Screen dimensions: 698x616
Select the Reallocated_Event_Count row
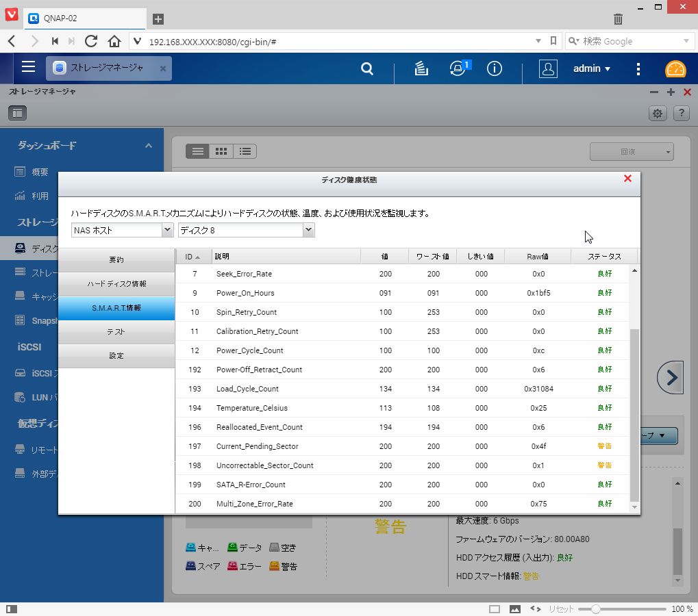pos(402,427)
